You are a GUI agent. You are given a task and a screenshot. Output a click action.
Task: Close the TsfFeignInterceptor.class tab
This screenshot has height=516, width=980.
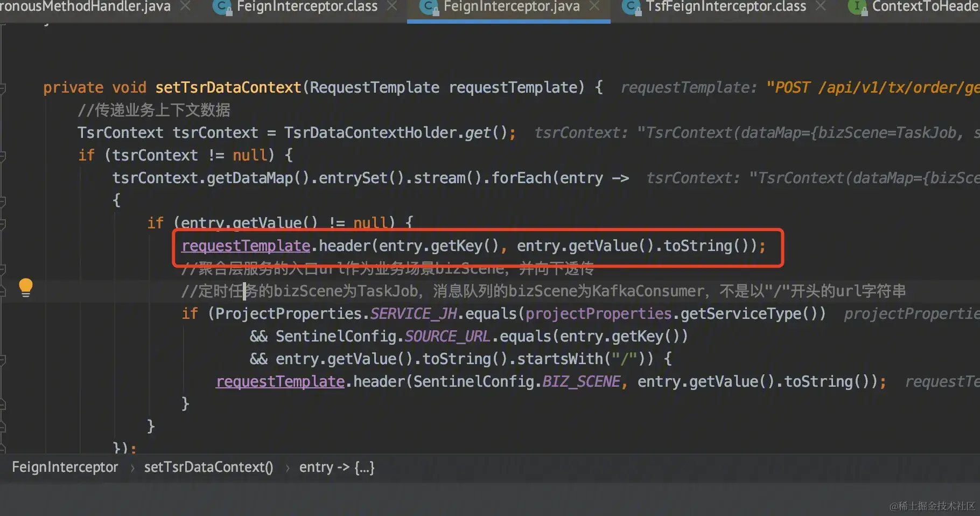(x=821, y=6)
